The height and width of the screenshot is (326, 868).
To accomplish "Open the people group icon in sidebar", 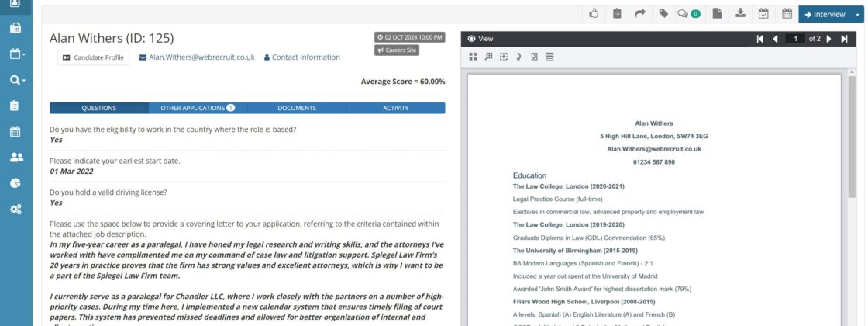I will click(15, 158).
